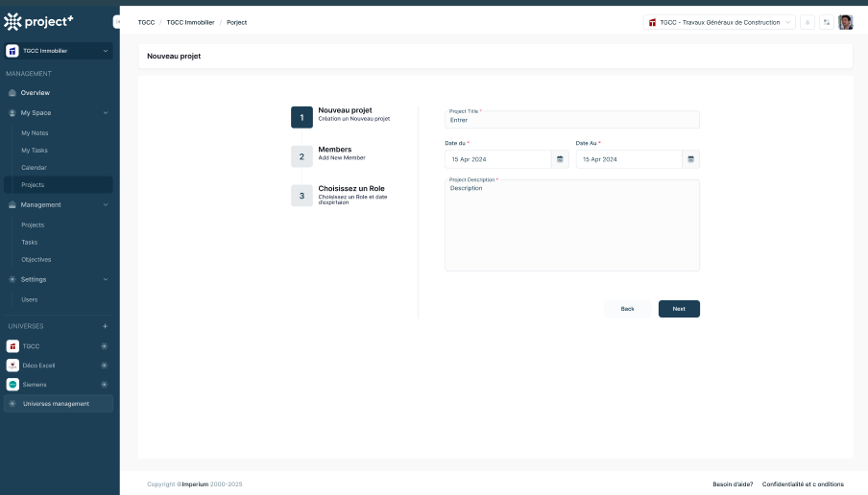Focus the Project Description textarea
Image resolution: width=868 pixels, height=495 pixels.
pos(572,225)
